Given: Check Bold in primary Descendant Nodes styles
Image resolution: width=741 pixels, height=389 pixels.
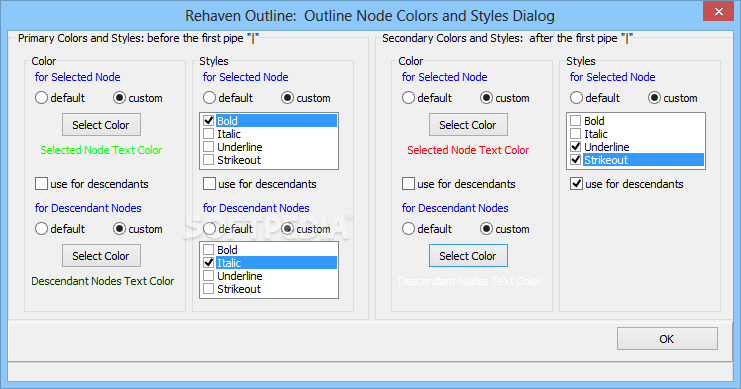Looking at the screenshot, I should [208, 250].
